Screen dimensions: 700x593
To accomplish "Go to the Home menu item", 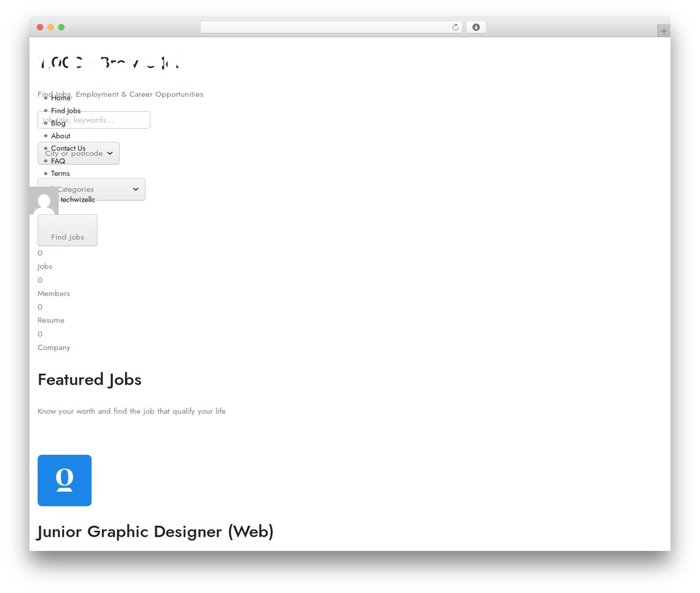I will click(x=61, y=98).
